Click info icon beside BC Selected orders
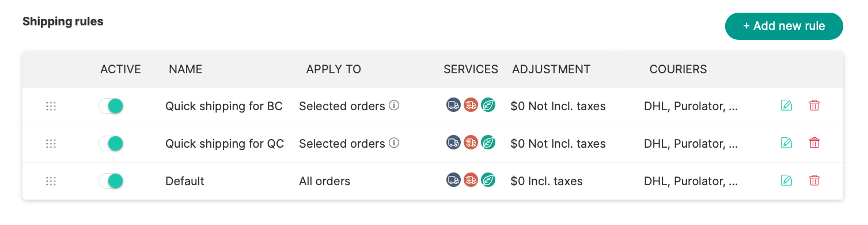The image size is (868, 225). pos(394,106)
